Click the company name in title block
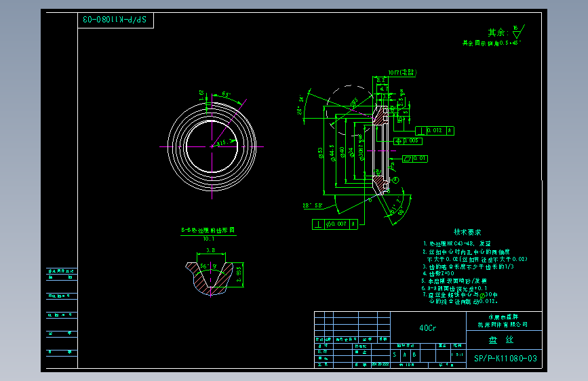The height and width of the screenshot is (381, 588). (x=503, y=321)
